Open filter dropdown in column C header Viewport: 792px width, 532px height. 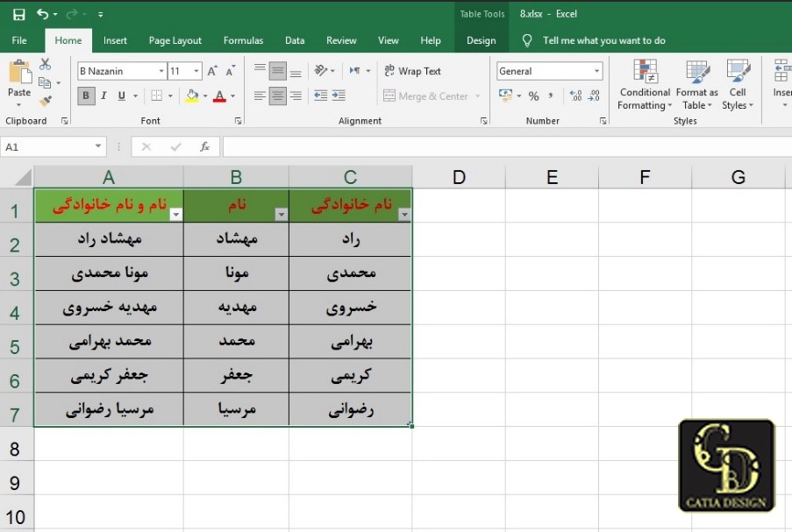pyautogui.click(x=404, y=215)
